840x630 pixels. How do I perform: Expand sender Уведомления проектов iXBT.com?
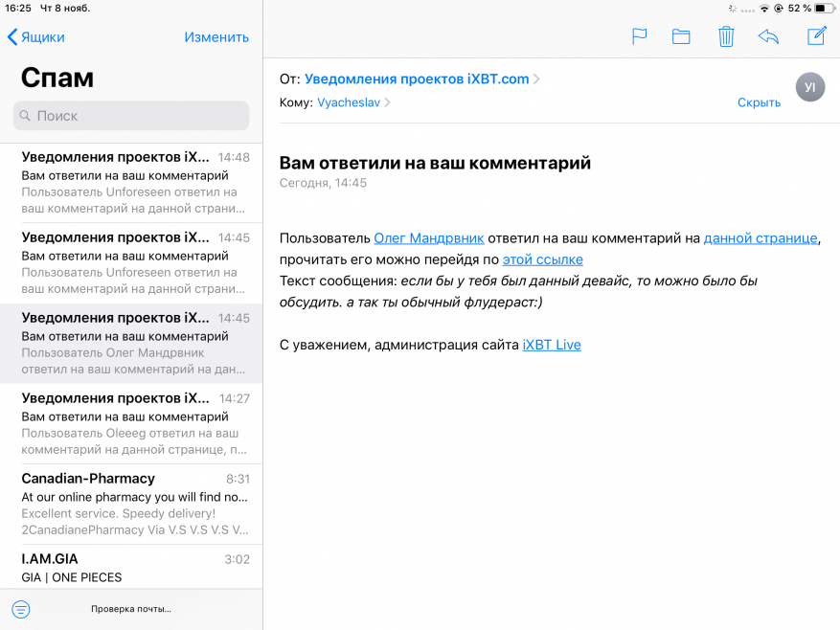[x=417, y=79]
